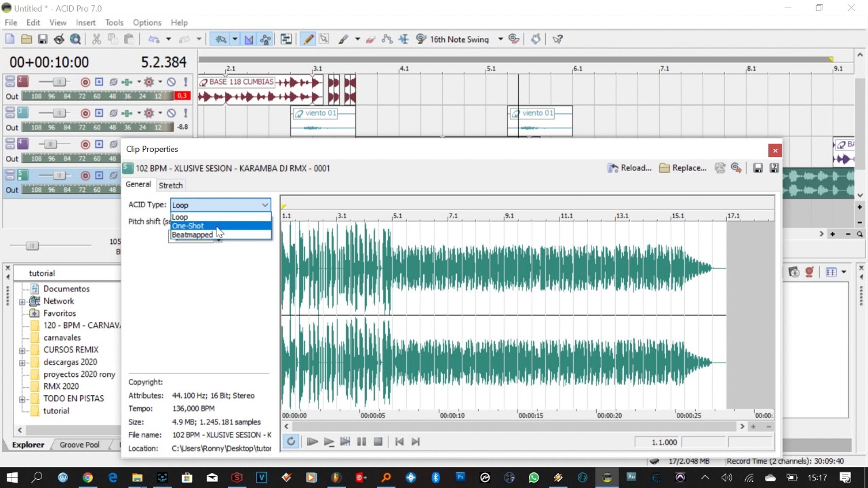Viewport: 868px width, 488px height.
Task: Open track FX gear on track 2
Action: tap(149, 82)
